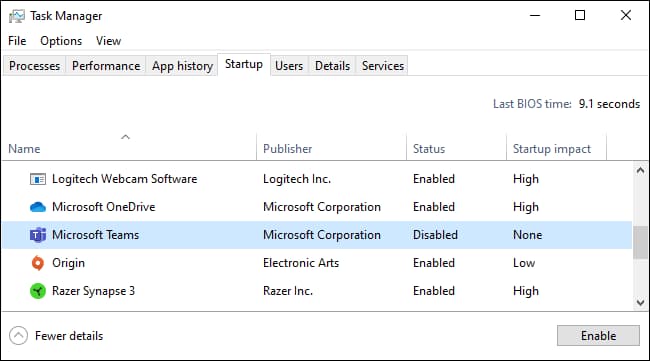
Task: Switch to the Performance tab
Action: pyautogui.click(x=106, y=65)
